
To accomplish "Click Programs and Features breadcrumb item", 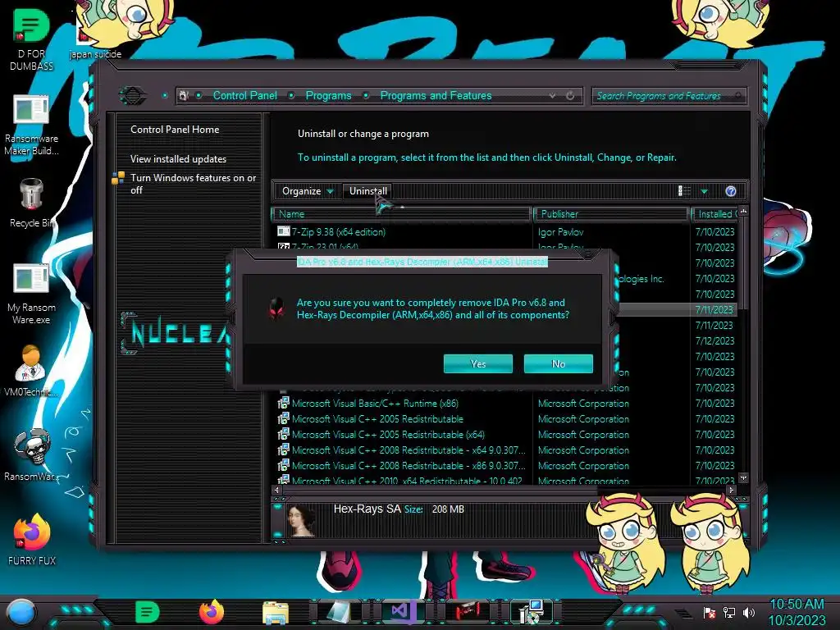I will pyautogui.click(x=436, y=95).
